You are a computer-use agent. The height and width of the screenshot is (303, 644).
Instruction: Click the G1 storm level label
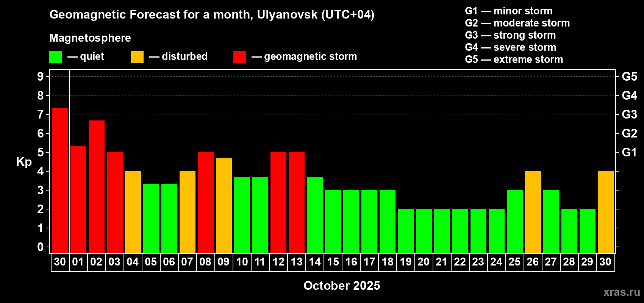tap(630, 152)
